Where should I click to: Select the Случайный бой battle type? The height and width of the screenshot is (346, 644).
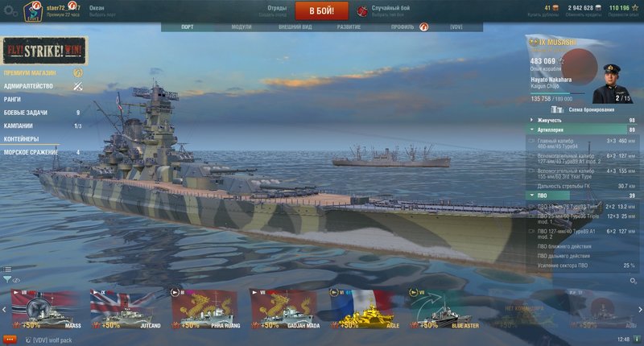[390, 8]
